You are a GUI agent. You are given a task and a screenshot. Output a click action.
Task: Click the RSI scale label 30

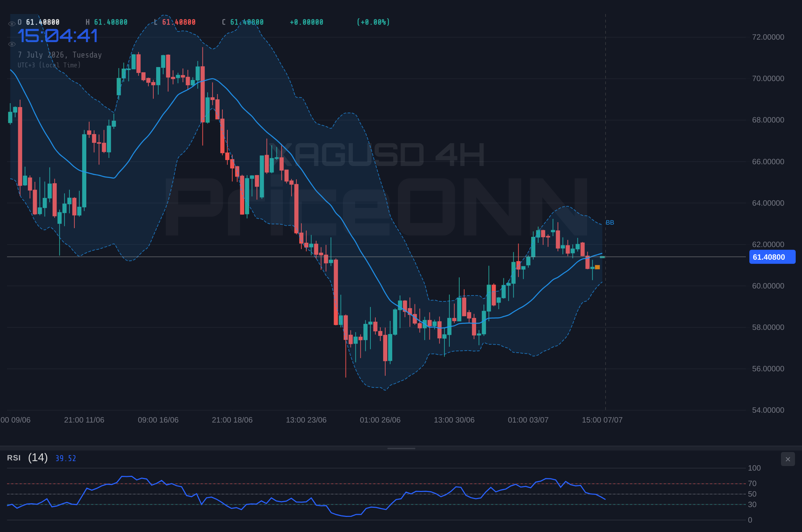click(752, 505)
